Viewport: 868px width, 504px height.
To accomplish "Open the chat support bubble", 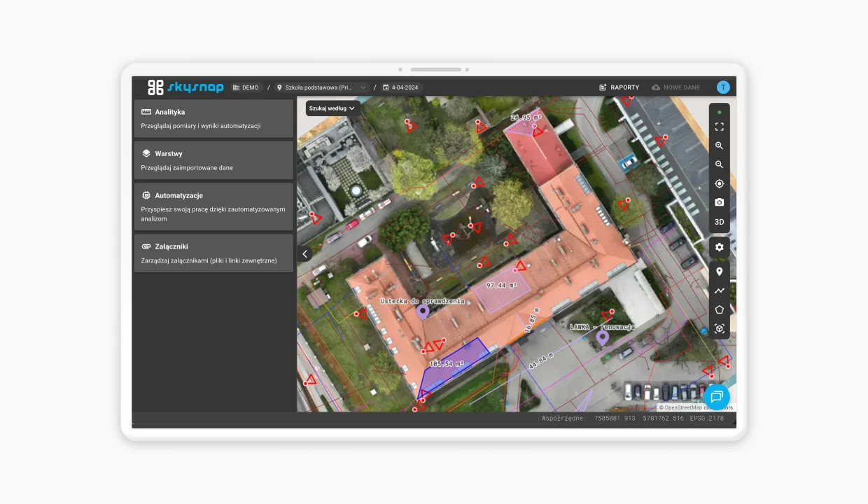I will point(717,397).
